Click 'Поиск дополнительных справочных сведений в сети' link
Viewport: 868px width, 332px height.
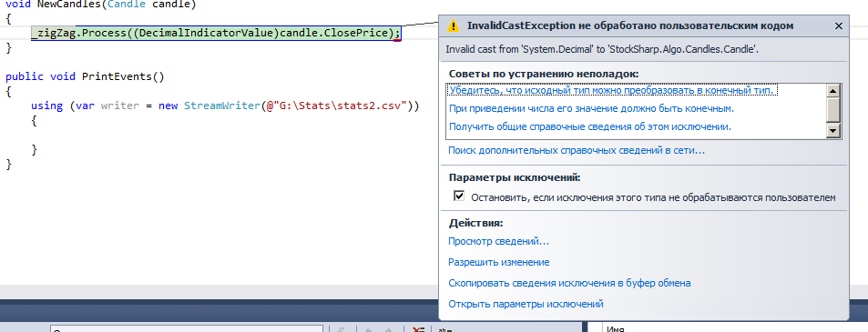click(x=577, y=150)
